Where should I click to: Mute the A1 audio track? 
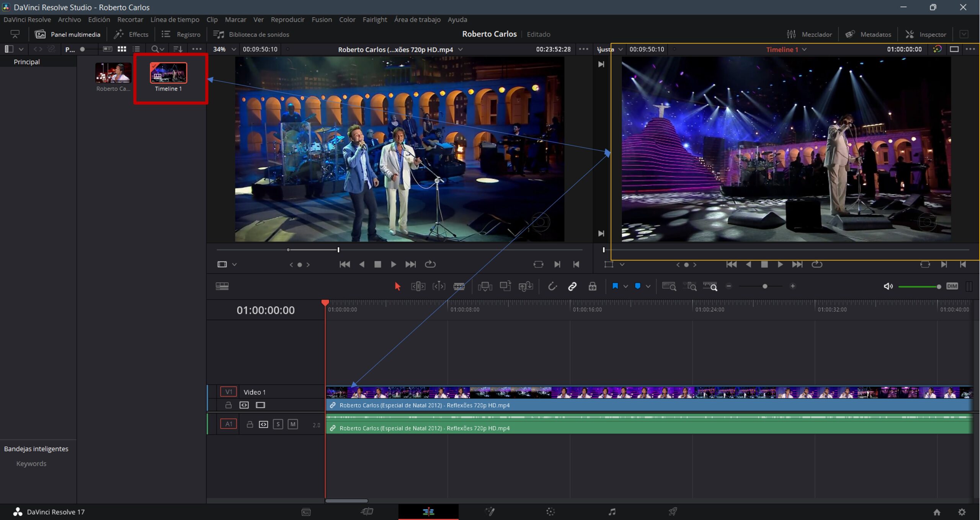tap(292, 424)
